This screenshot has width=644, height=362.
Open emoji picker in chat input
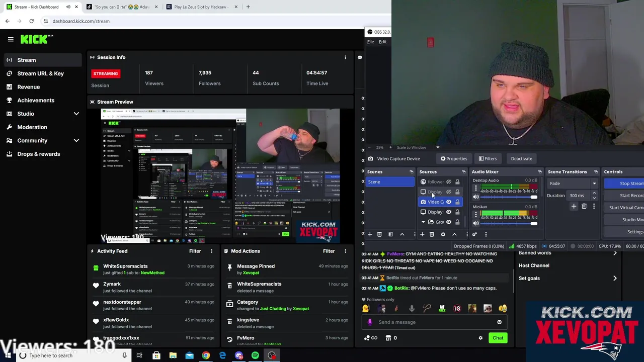[x=499, y=322]
